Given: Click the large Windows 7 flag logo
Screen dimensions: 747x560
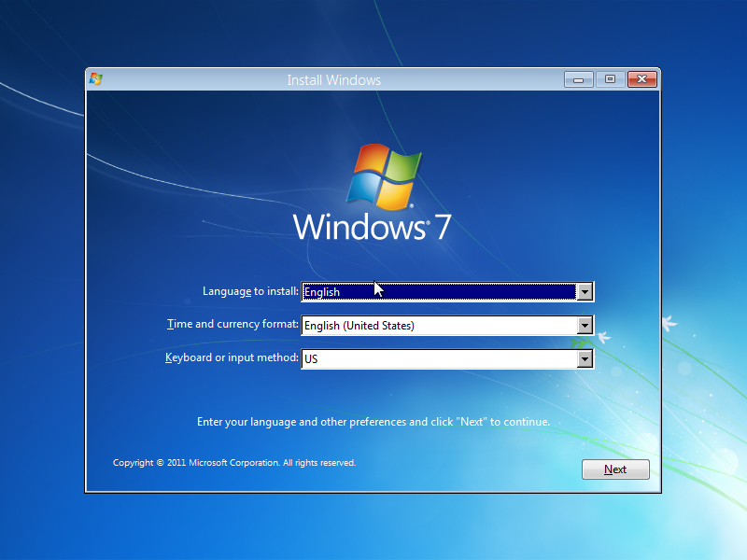Looking at the screenshot, I should pyautogui.click(x=383, y=175).
